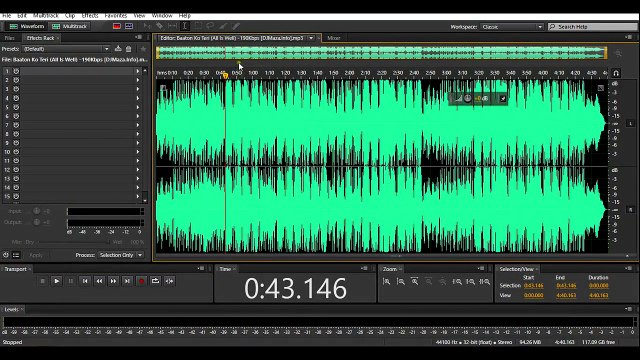
Task: Toggle Loop Playback in Transport
Action: 156,281
